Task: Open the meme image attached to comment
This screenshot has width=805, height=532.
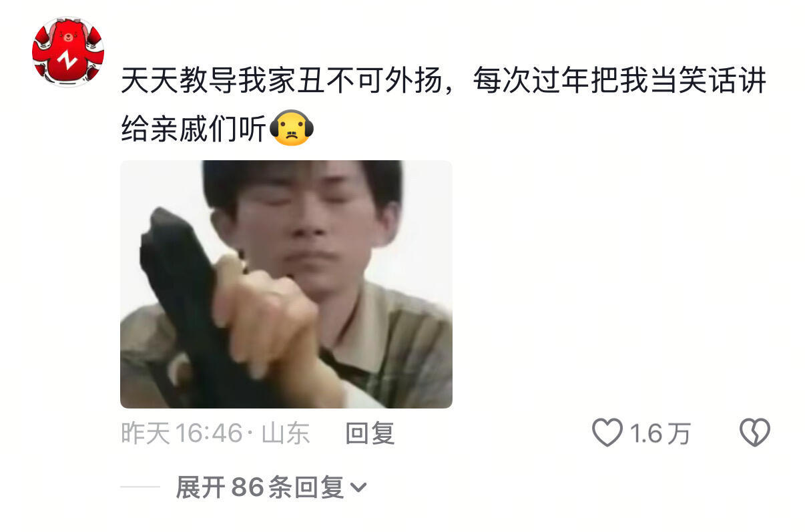Action: click(x=286, y=284)
